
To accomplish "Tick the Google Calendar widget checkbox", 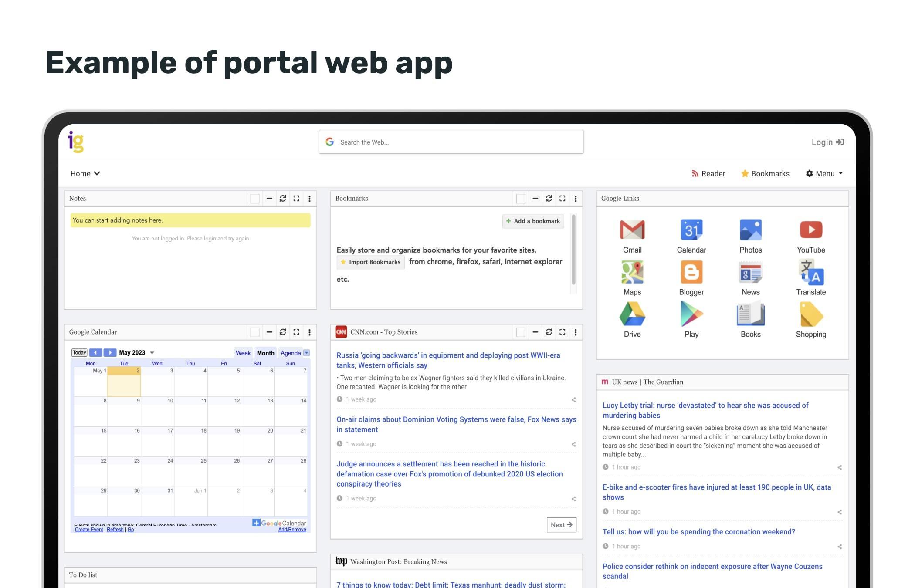I will pyautogui.click(x=255, y=332).
